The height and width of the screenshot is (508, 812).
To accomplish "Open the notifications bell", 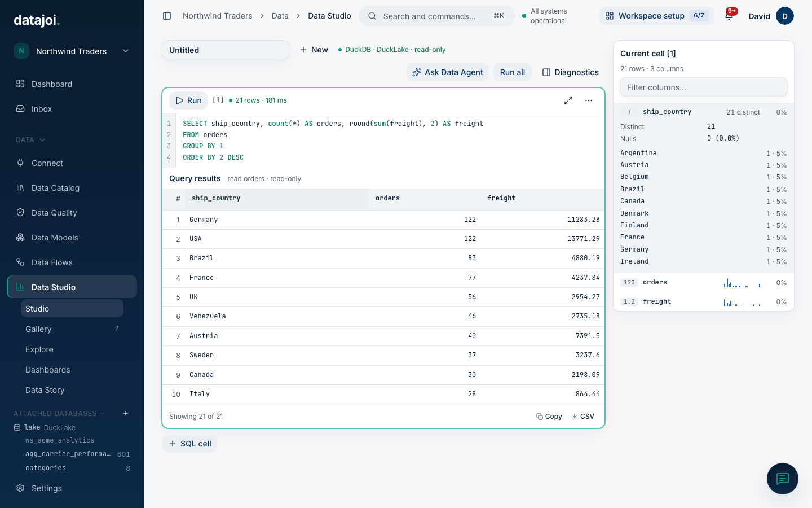I will 729,16.
